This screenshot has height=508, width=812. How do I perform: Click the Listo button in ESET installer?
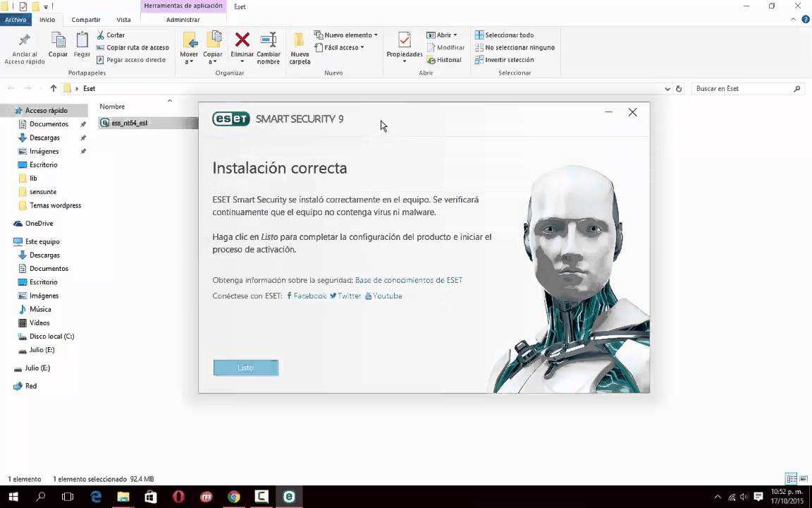(x=245, y=368)
